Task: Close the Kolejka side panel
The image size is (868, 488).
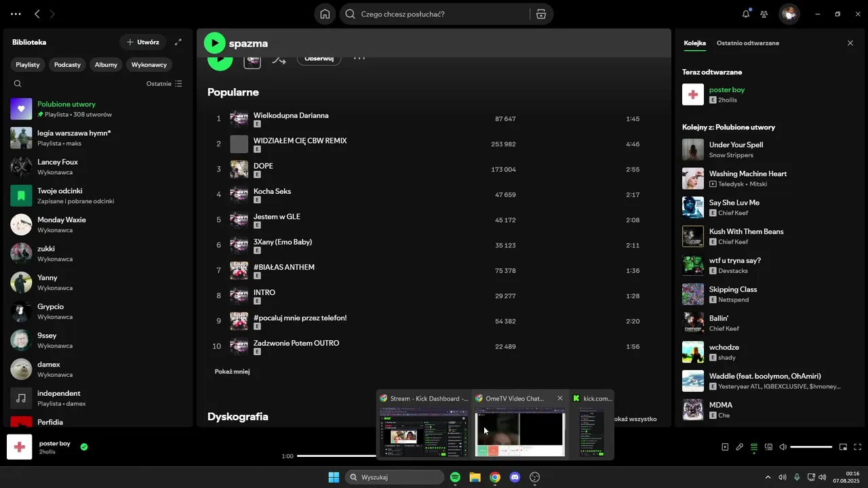Action: click(x=850, y=43)
